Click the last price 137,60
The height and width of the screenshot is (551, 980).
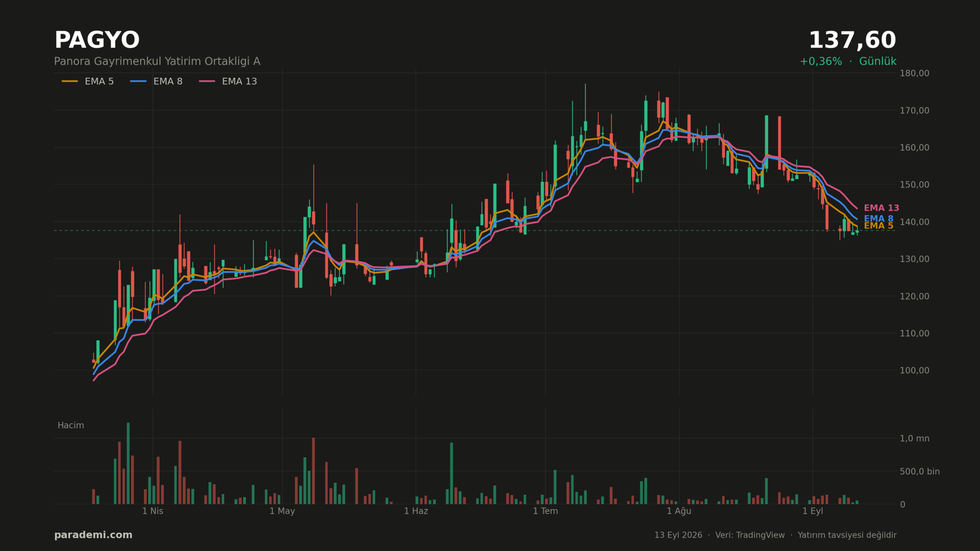(852, 40)
